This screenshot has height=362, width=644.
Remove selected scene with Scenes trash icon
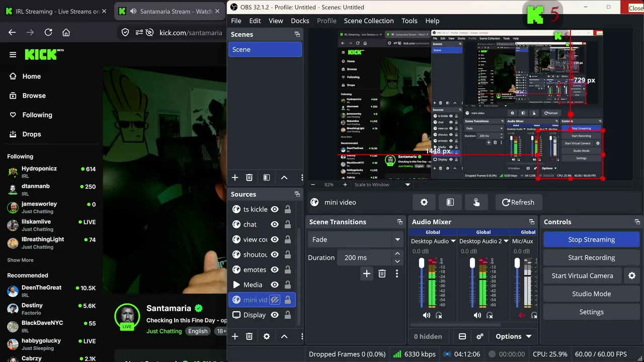(249, 177)
